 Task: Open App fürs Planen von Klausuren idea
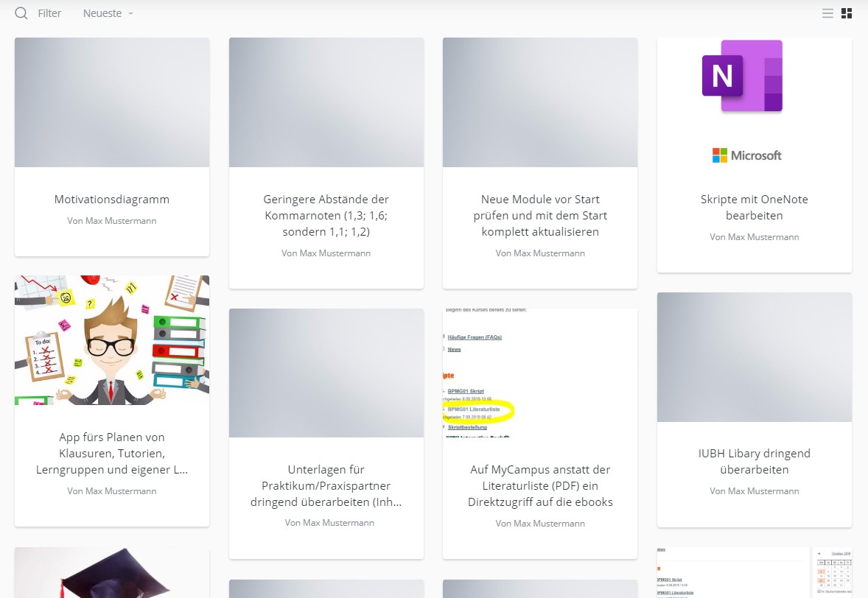tap(112, 453)
